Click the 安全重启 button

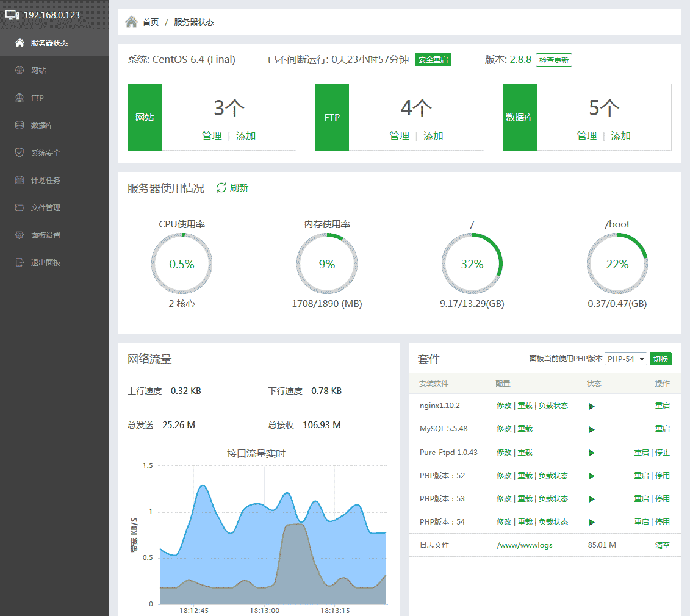tap(433, 60)
